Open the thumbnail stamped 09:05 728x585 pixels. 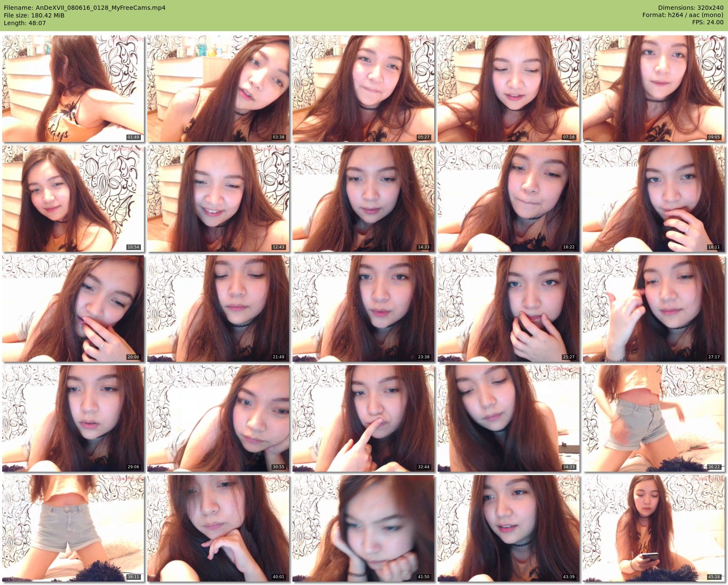tap(653, 89)
